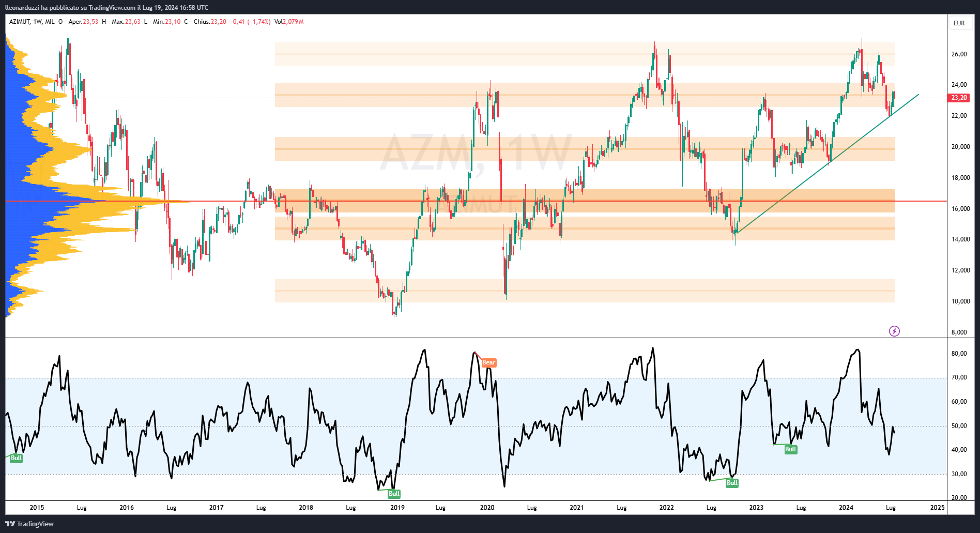The width and height of the screenshot is (980, 533).
Task: Click the Min. 23,10 low value
Action: click(x=162, y=22)
